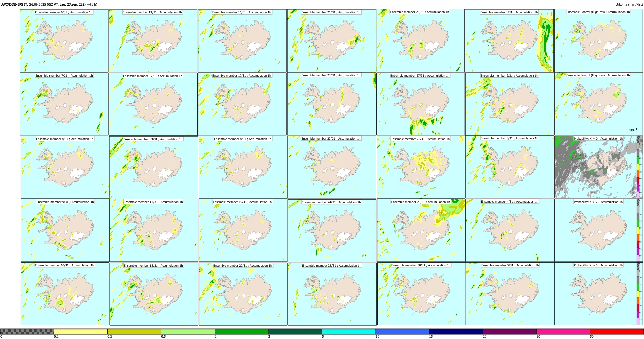
Task: Pick the green 1–3 legend swatch
Action: click(241, 332)
